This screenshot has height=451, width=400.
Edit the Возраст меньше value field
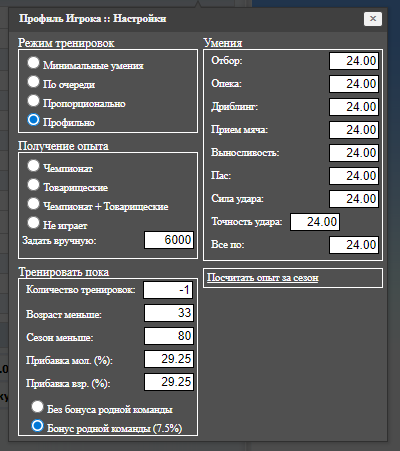click(169, 313)
